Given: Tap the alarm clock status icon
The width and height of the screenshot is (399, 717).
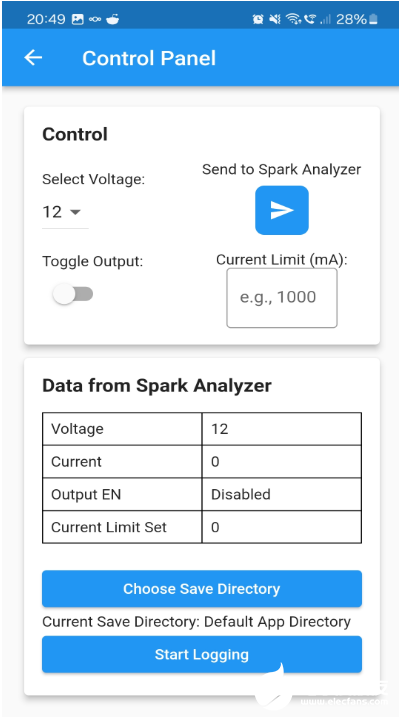Looking at the screenshot, I should pyautogui.click(x=258, y=19).
